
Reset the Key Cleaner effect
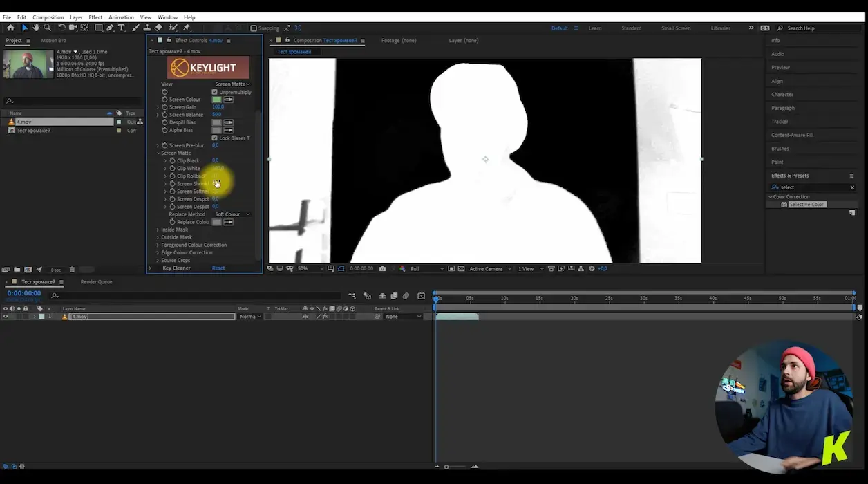pyautogui.click(x=218, y=268)
